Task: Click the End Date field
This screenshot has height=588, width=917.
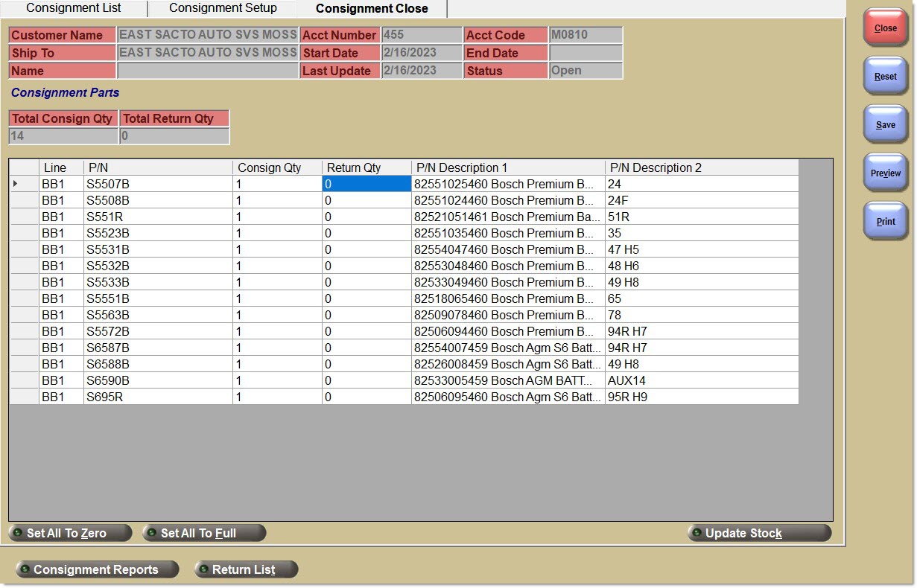Action: click(585, 53)
